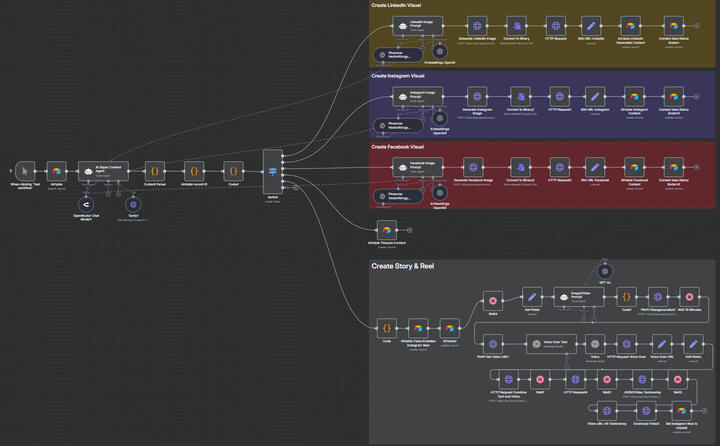Open the GPT 4o model sub-node
This screenshot has width=720, height=446.
coord(604,272)
